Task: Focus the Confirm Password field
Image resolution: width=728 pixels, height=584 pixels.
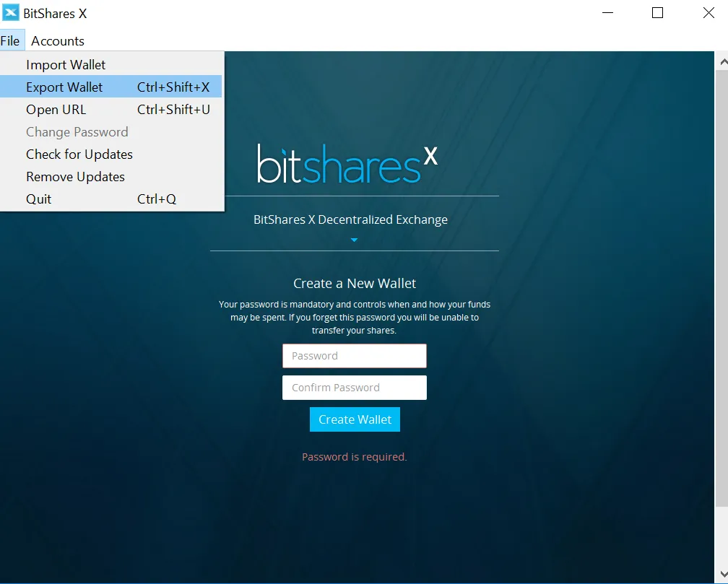Action: pos(354,388)
